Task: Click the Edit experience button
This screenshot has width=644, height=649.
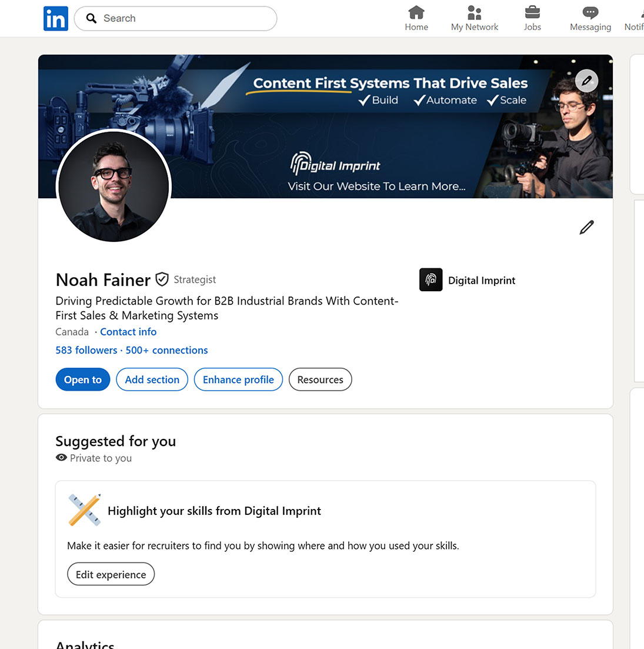Action: (x=111, y=574)
